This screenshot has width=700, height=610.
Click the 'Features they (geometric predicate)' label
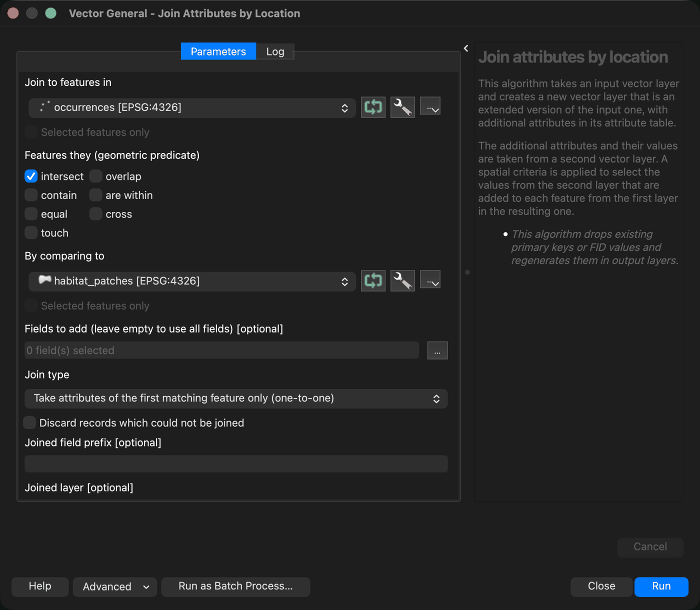tap(112, 155)
